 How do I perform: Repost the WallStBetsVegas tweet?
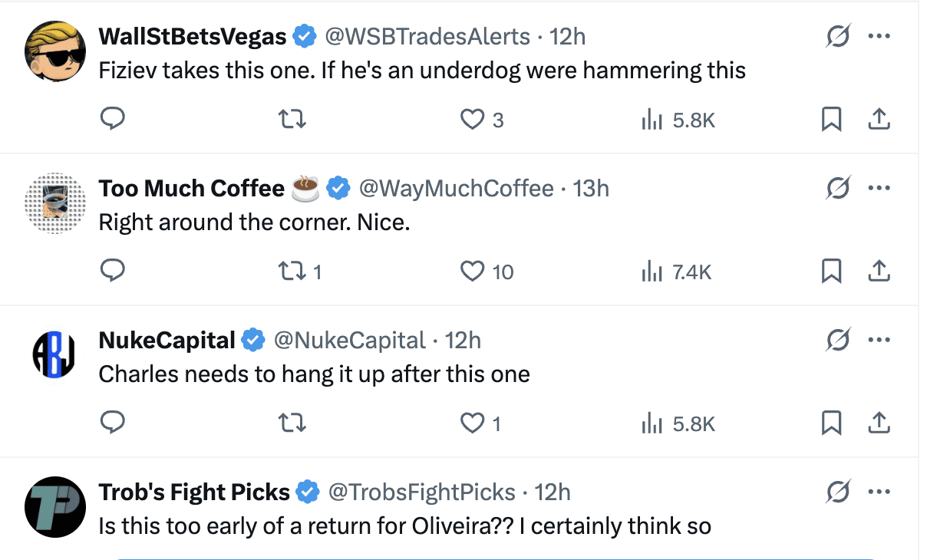coord(292,120)
